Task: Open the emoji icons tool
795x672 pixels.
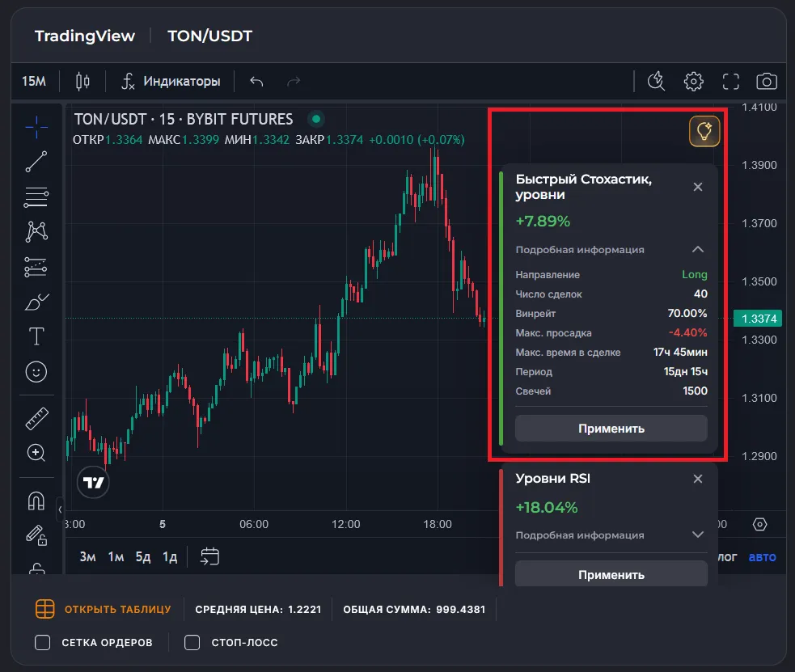Action: pos(36,372)
